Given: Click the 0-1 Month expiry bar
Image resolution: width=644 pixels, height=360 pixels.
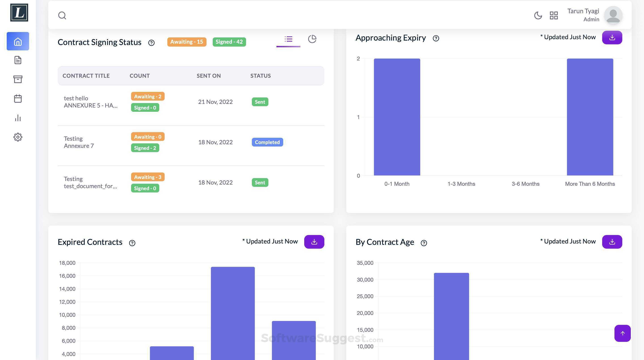Looking at the screenshot, I should (x=397, y=117).
